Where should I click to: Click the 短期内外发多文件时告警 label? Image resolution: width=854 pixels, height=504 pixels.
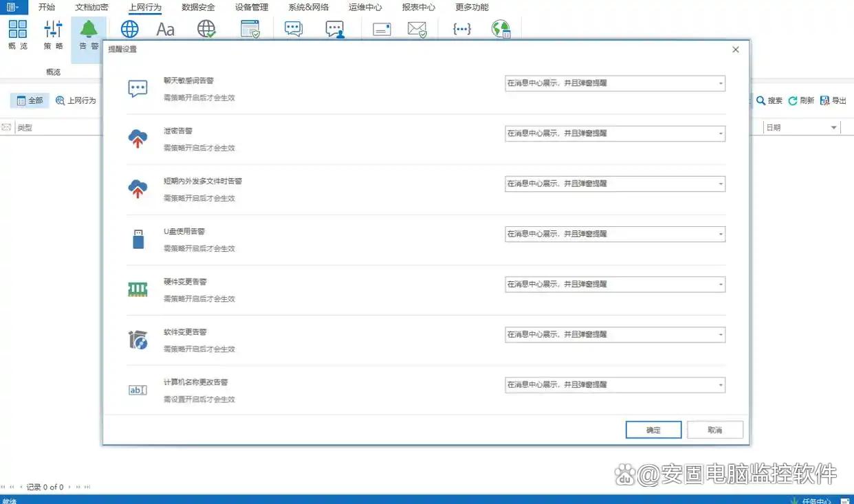(x=202, y=181)
